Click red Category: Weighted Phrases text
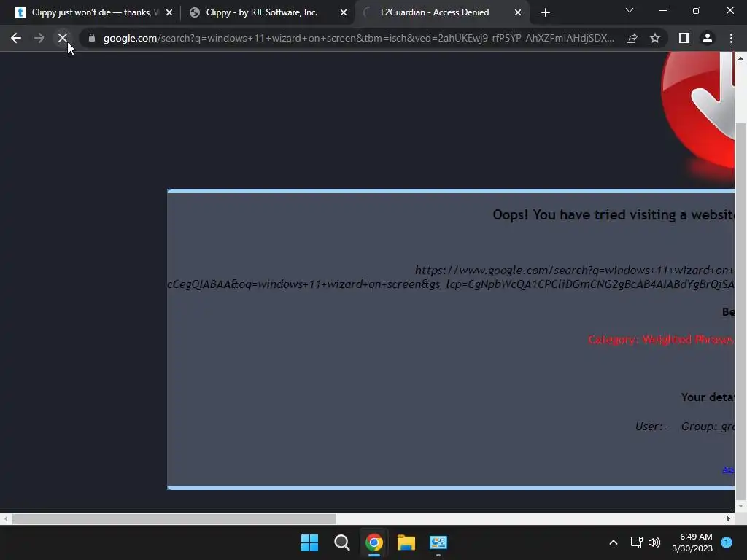 [x=661, y=340]
